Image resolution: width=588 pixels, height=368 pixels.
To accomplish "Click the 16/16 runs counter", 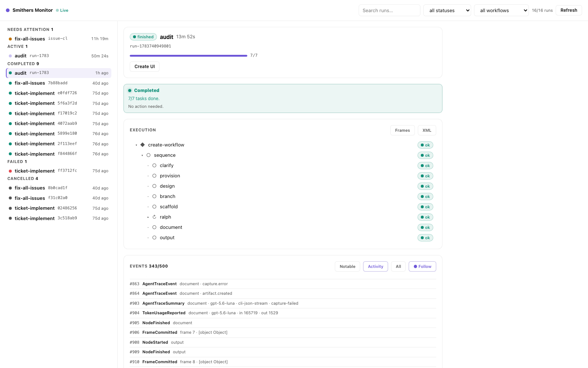I will click(x=542, y=10).
